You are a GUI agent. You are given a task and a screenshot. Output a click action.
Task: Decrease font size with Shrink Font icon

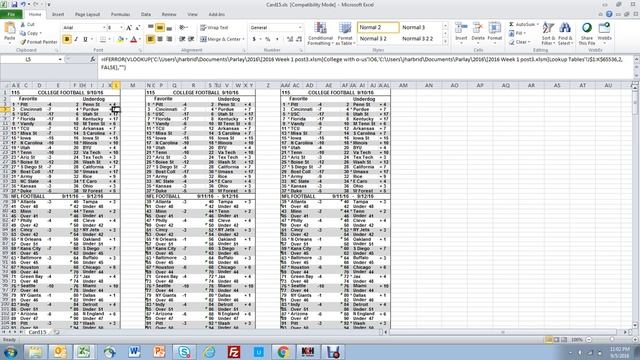(138, 28)
